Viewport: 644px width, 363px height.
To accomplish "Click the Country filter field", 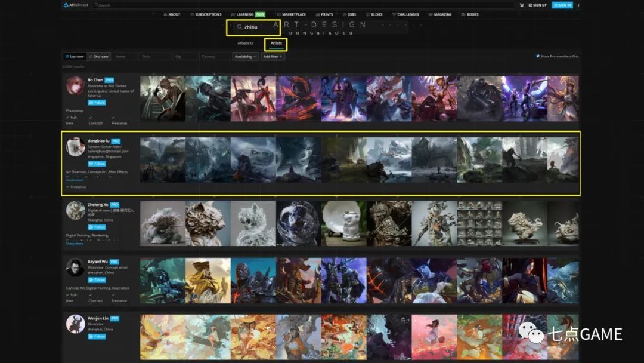I will 215,56.
